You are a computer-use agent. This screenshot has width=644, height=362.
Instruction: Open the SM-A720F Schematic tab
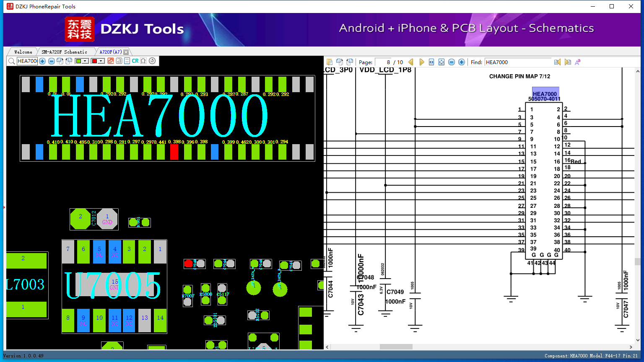click(x=65, y=52)
